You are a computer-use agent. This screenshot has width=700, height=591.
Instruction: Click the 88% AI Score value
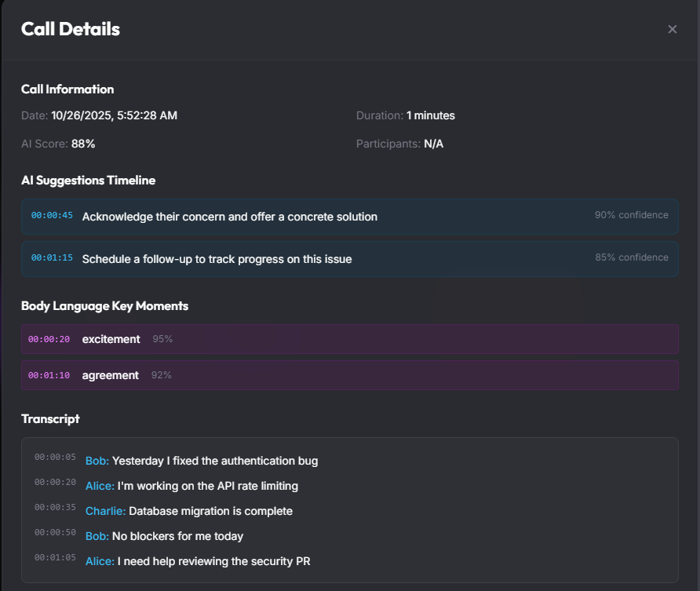83,144
